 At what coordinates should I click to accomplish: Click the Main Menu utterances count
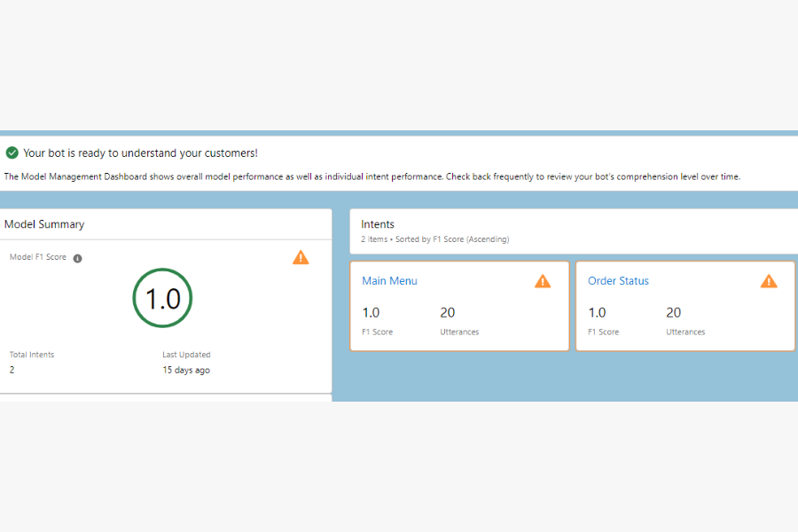[448, 312]
